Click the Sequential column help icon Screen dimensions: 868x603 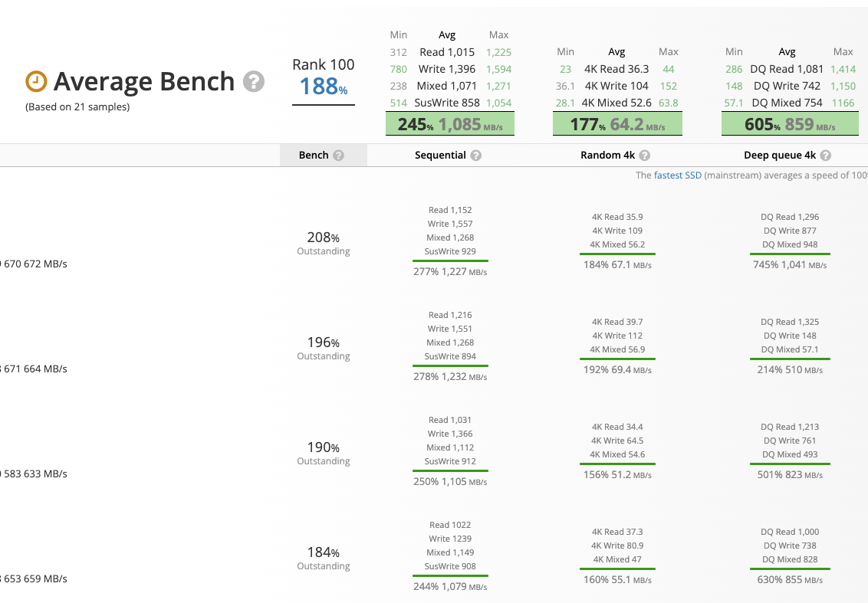pos(476,156)
